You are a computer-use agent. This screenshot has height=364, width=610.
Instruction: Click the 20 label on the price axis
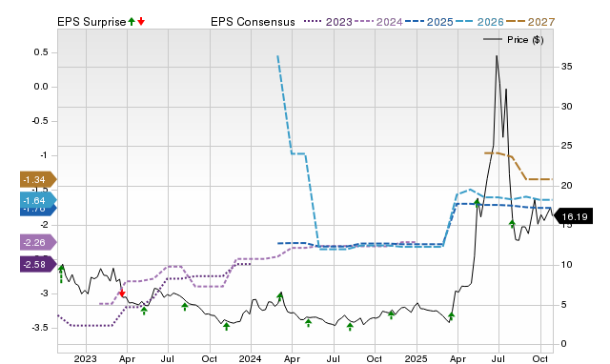pos(566,186)
